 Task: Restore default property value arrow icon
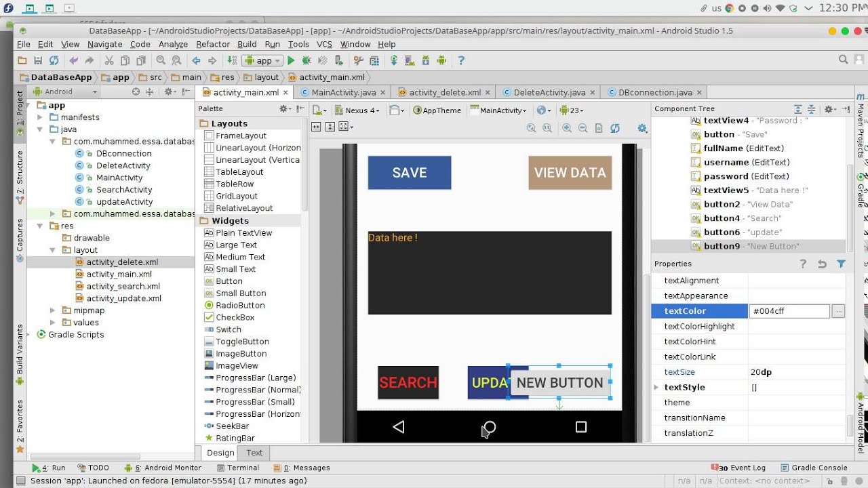[x=822, y=264]
